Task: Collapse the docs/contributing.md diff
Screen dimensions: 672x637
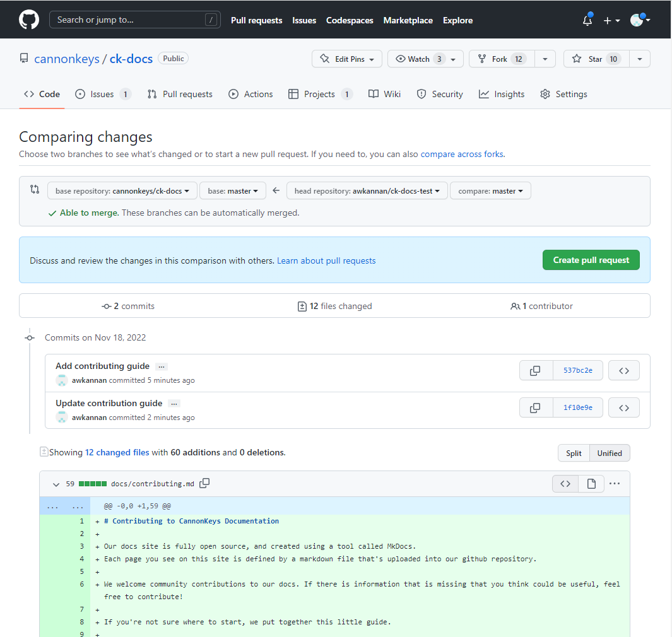Action: (56, 484)
